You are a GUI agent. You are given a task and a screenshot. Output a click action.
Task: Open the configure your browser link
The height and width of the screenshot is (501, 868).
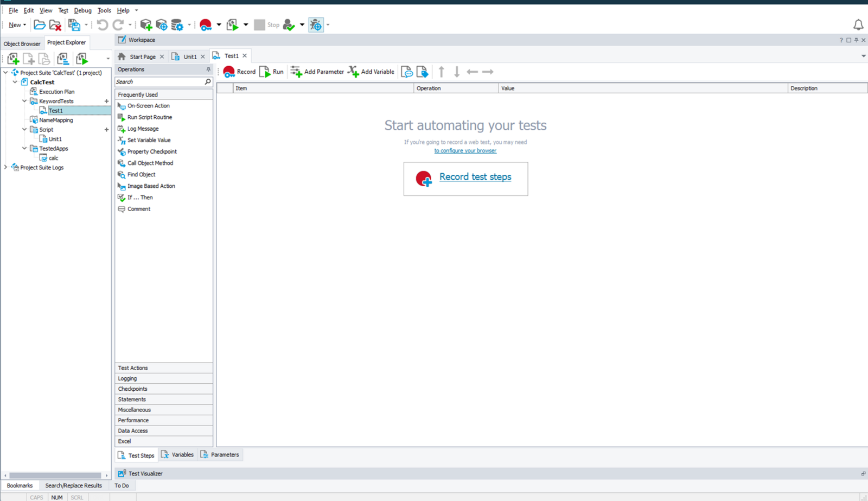click(465, 151)
